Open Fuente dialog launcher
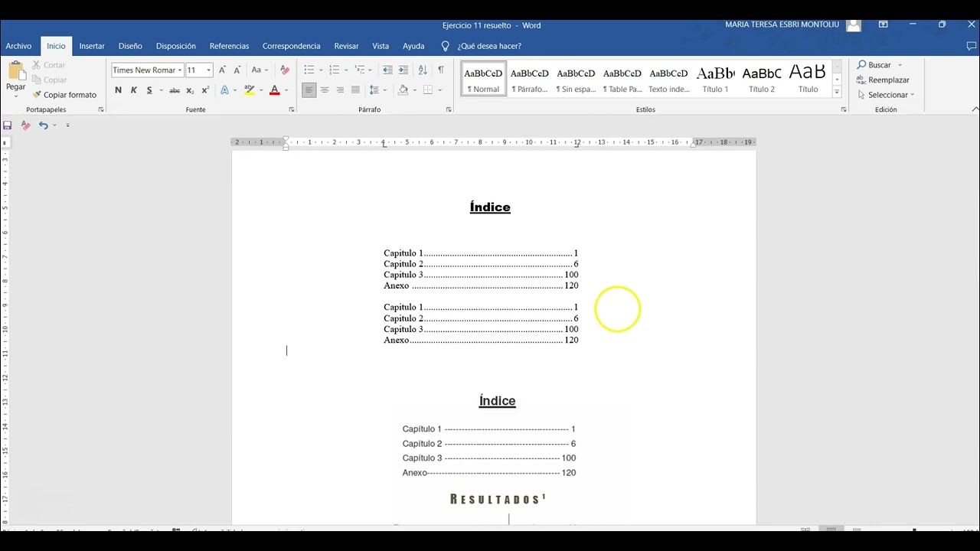Viewport: 980px width, 551px height. (x=292, y=109)
